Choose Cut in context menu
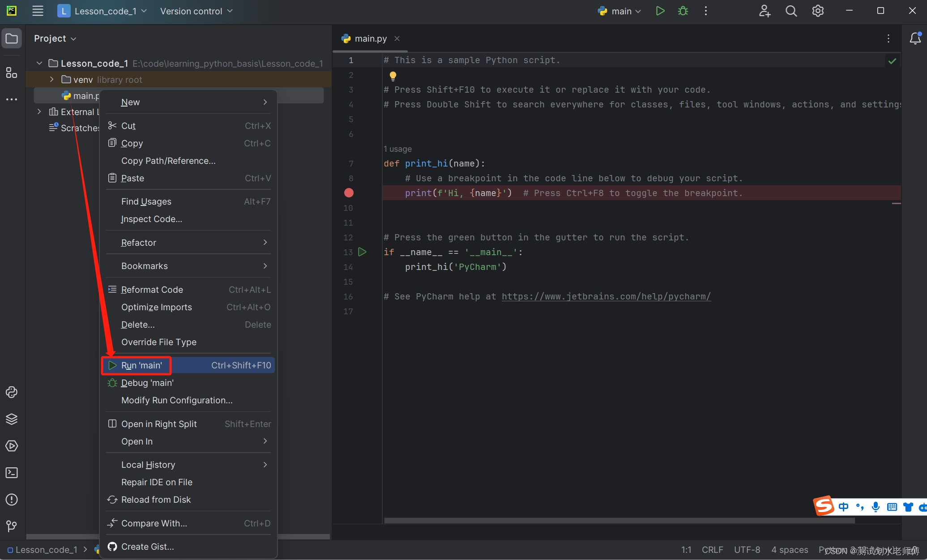Image resolution: width=927 pixels, height=560 pixels. [x=188, y=126]
